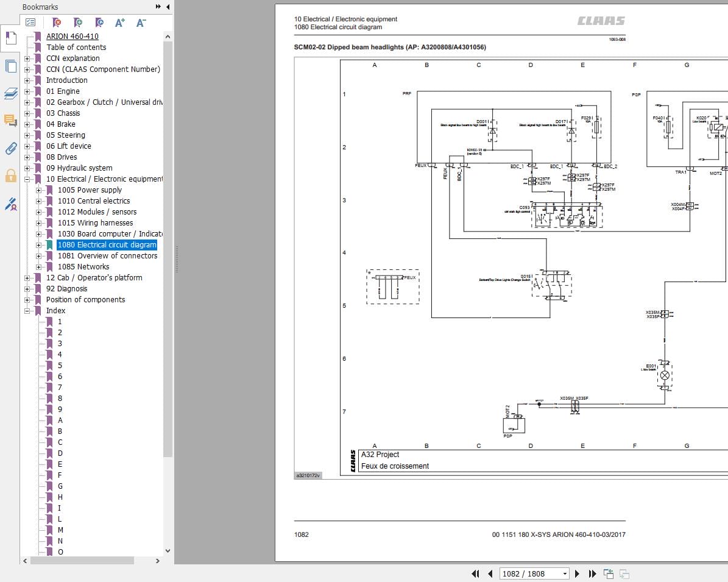Expand the 04 Brake bookmark

click(x=27, y=124)
